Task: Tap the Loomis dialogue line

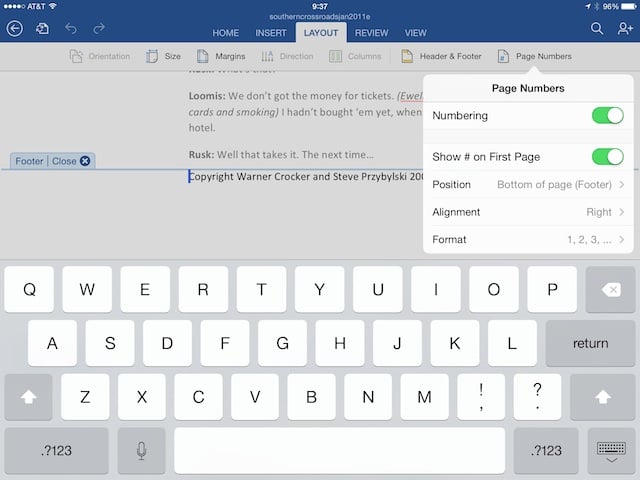Action: coord(305,112)
